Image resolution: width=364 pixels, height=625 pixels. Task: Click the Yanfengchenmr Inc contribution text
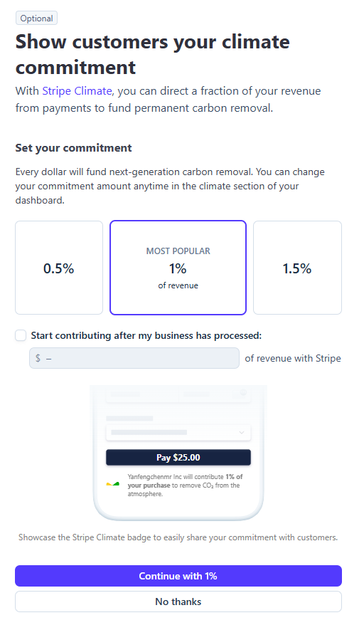click(x=185, y=485)
